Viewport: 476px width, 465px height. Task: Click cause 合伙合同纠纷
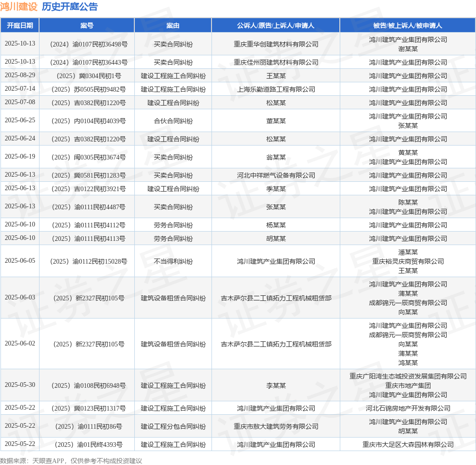coord(173,121)
